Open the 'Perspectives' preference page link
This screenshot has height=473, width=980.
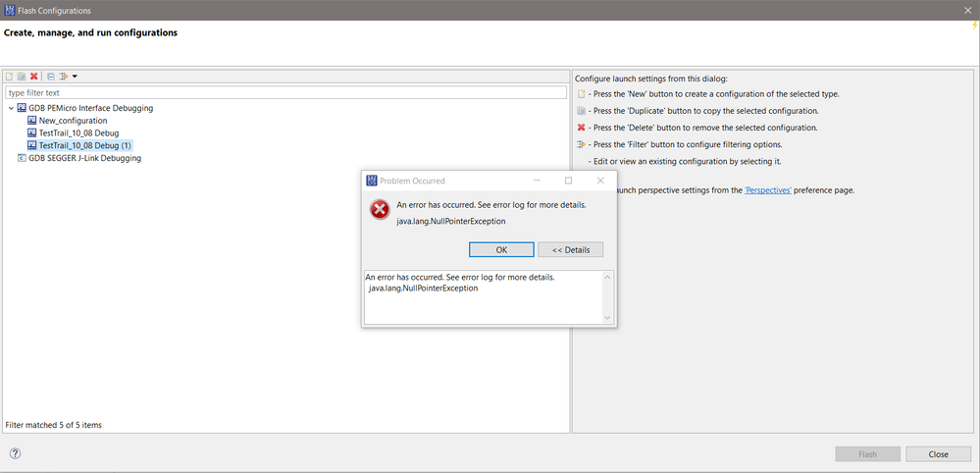point(768,190)
